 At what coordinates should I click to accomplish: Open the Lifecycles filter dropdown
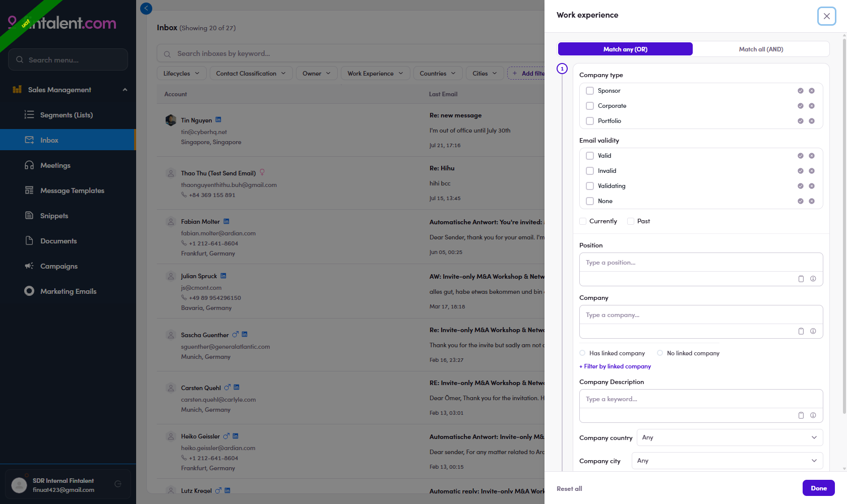pyautogui.click(x=181, y=74)
